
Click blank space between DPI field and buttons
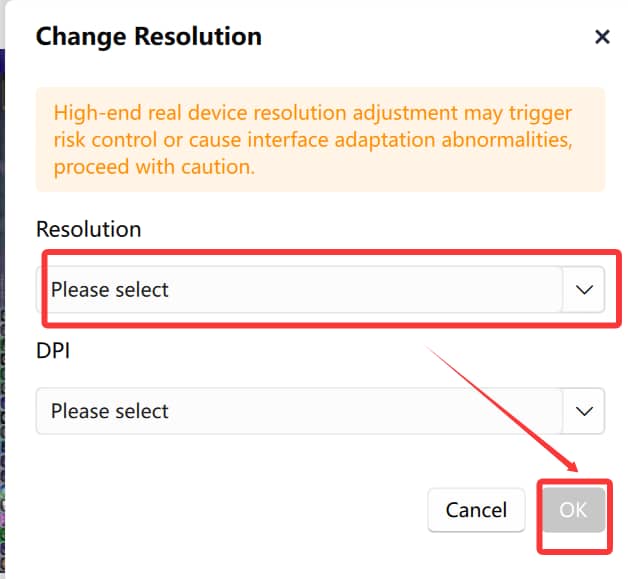point(300,460)
